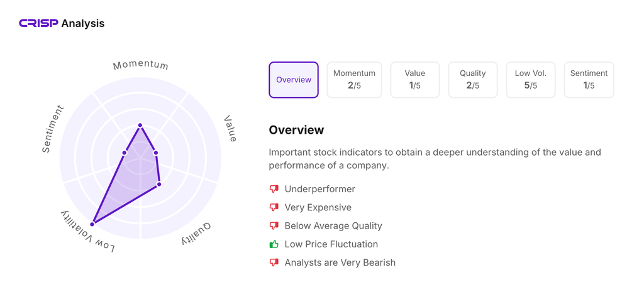Screen dimensions: 644x297
Task: Click thumbs-down icon beside Below Average Quality
Action: coord(274,225)
